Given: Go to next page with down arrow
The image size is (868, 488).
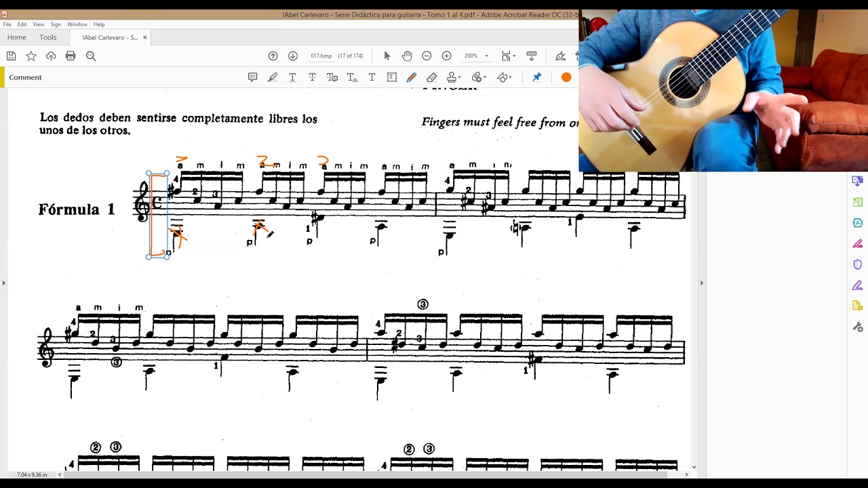Looking at the screenshot, I should [x=293, y=56].
